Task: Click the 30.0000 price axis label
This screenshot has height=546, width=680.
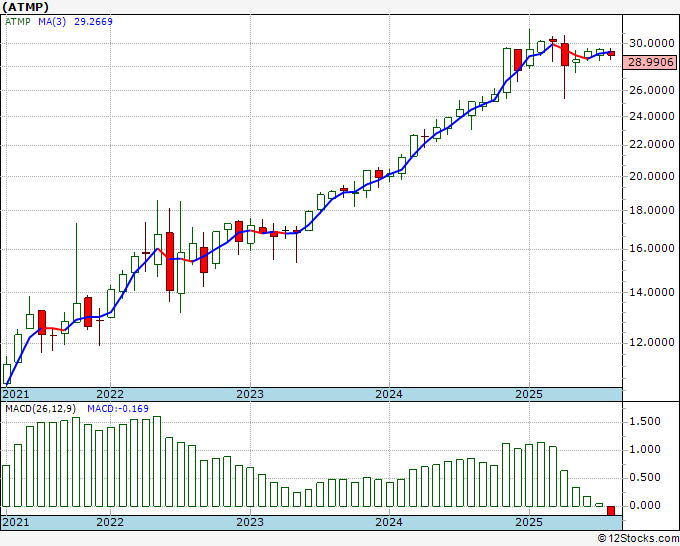Action: (x=652, y=43)
